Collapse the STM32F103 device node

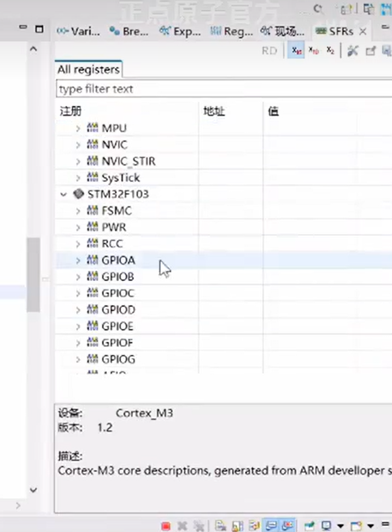point(63,194)
